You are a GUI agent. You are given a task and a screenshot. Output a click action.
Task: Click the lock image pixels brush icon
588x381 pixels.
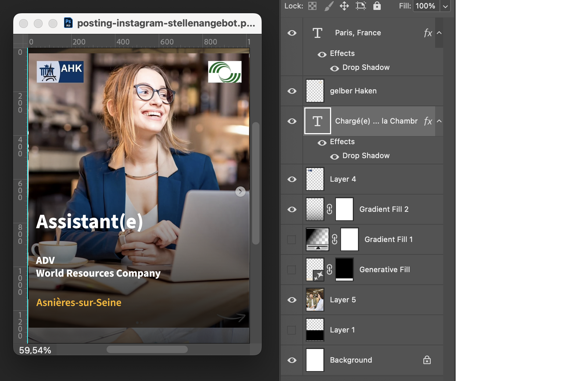coord(329,6)
